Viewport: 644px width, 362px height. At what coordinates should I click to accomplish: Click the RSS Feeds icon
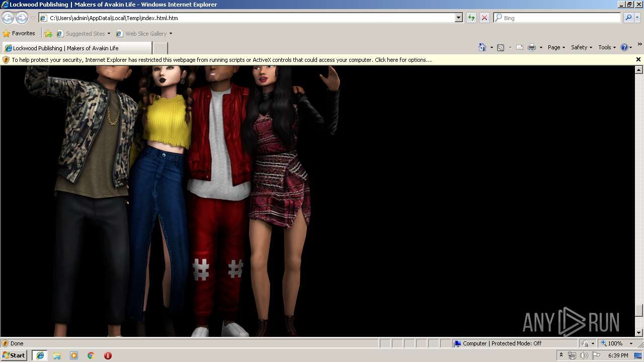tap(501, 47)
